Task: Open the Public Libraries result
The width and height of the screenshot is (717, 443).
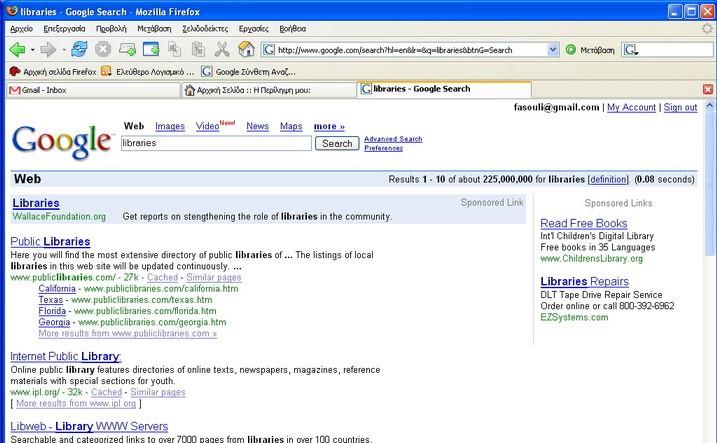Action: coord(50,241)
